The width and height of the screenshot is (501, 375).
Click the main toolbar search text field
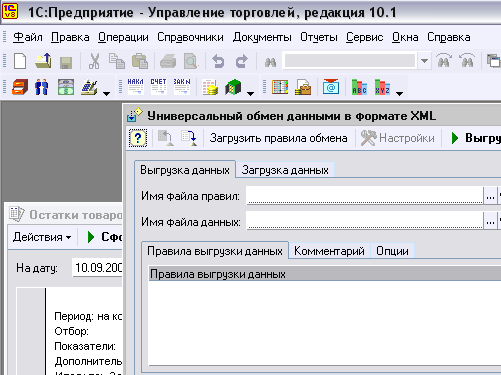point(350,61)
